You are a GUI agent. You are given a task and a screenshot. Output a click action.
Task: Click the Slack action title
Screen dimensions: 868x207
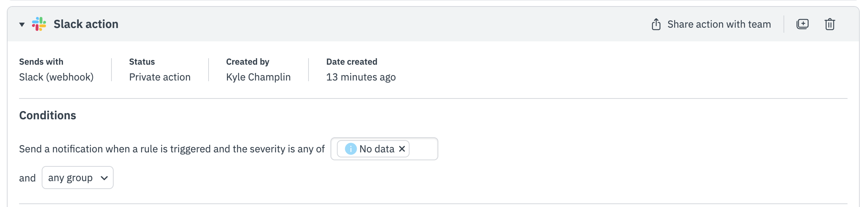coord(86,24)
